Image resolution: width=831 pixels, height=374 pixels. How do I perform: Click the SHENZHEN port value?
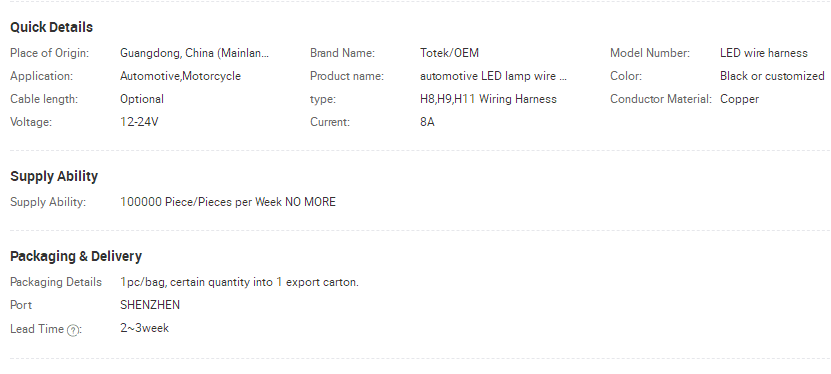(150, 305)
